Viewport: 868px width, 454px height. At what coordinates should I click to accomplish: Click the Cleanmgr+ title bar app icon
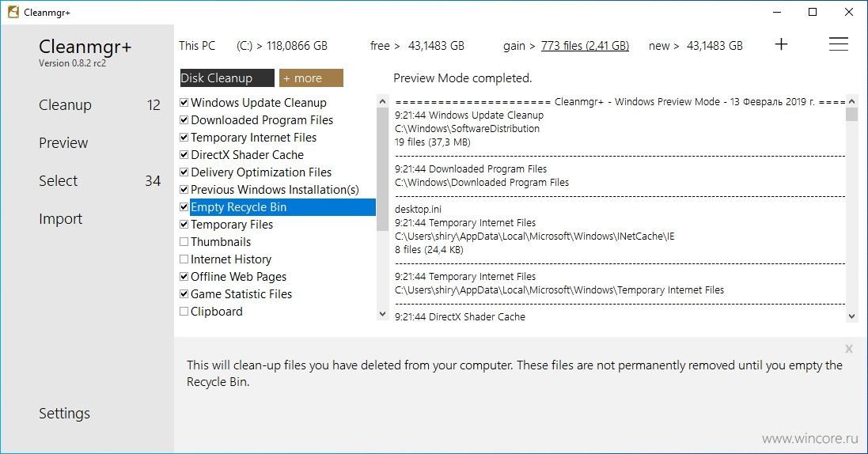[x=13, y=12]
